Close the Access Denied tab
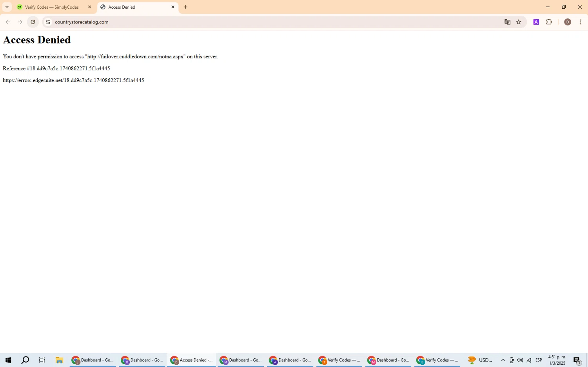This screenshot has height=367, width=588. pyautogui.click(x=173, y=7)
